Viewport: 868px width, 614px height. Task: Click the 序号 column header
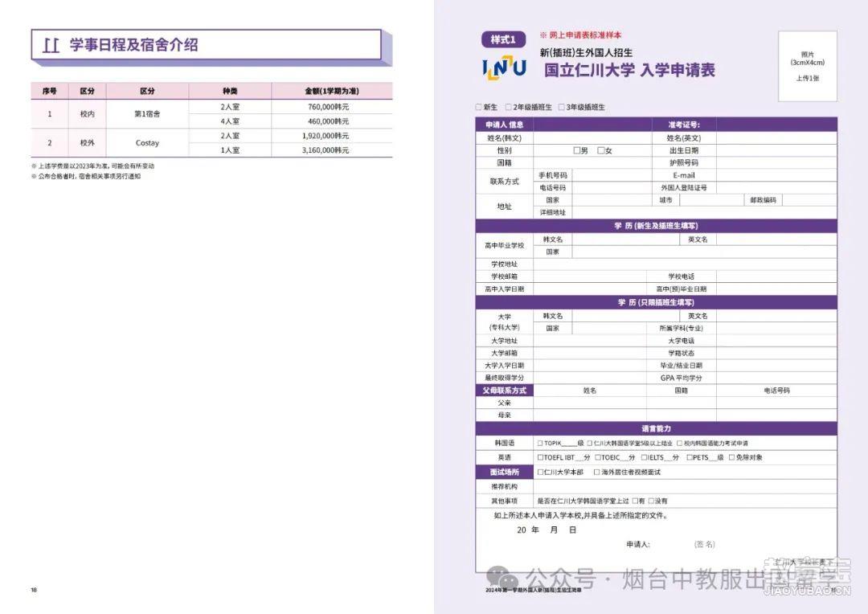[x=49, y=91]
